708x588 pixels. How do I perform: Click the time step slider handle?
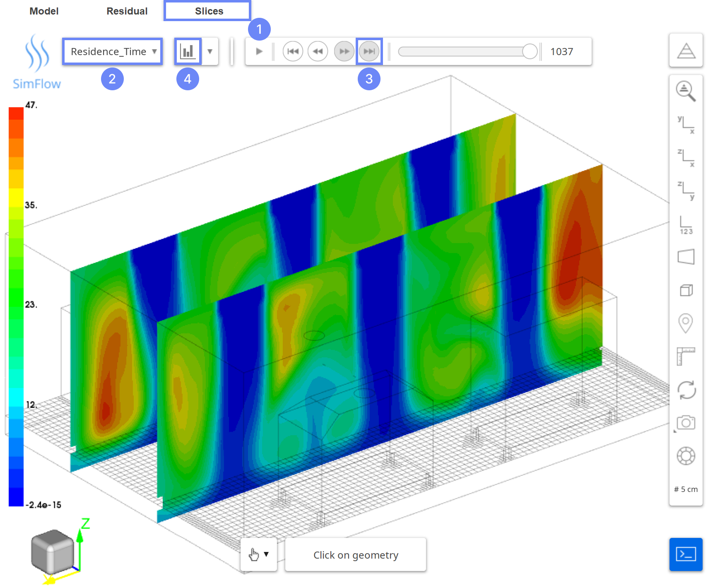pos(530,51)
